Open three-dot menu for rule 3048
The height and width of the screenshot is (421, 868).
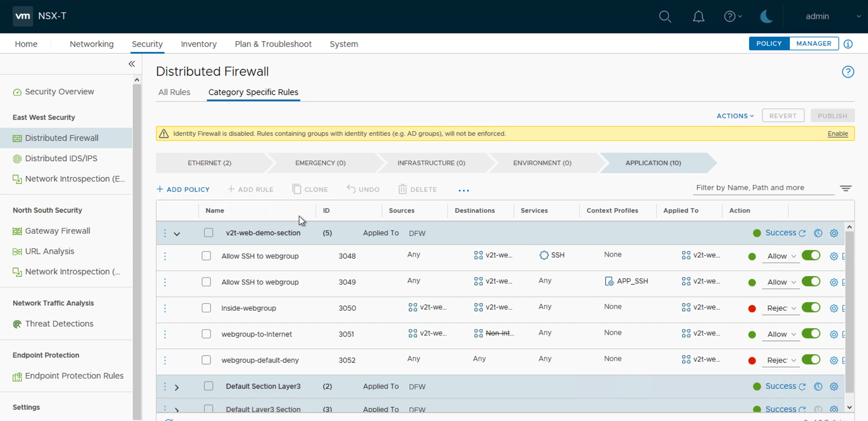tap(165, 256)
